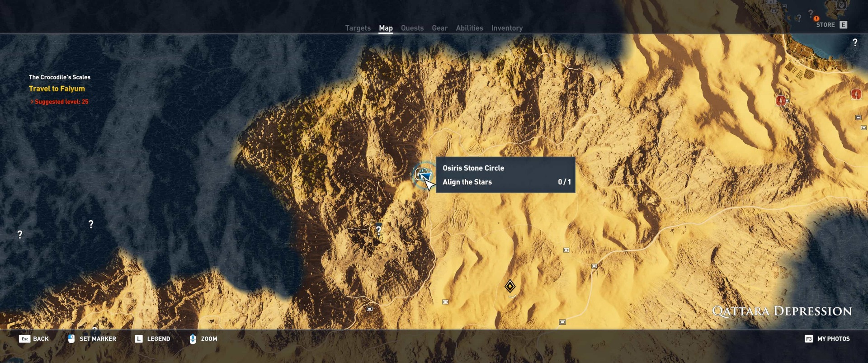Click the question mark in the dark area below Suggested level
This screenshot has width=868, height=363.
[91, 224]
